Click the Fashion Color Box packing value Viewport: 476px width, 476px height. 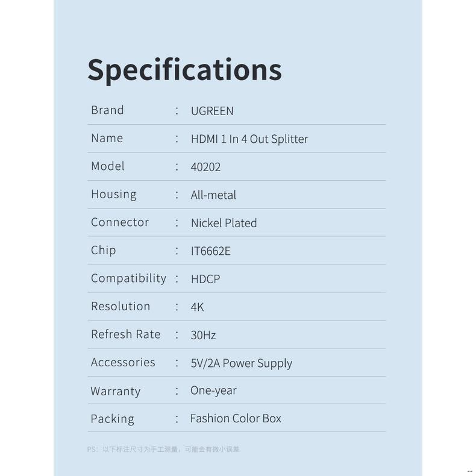pyautogui.click(x=236, y=418)
